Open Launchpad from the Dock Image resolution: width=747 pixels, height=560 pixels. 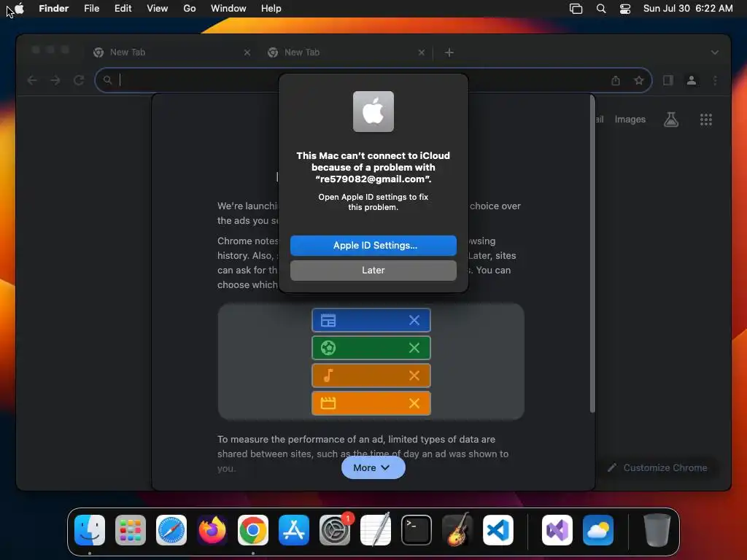pos(131,530)
